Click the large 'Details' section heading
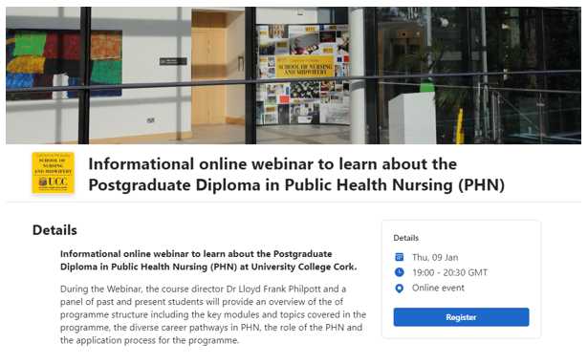588x364 pixels. 54,230
